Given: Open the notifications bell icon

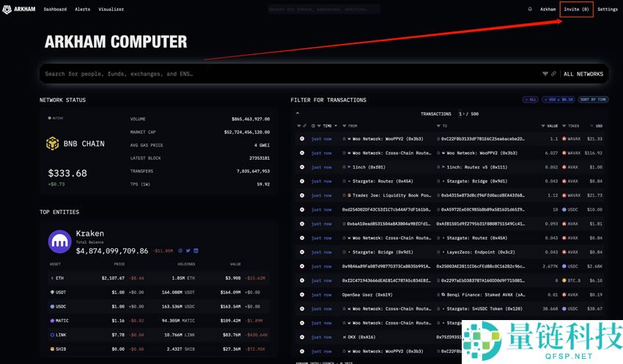Looking at the screenshot, I should click(530, 9).
